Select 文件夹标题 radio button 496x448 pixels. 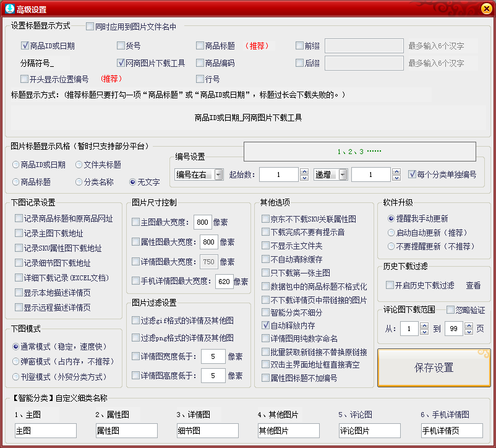pos(79,165)
